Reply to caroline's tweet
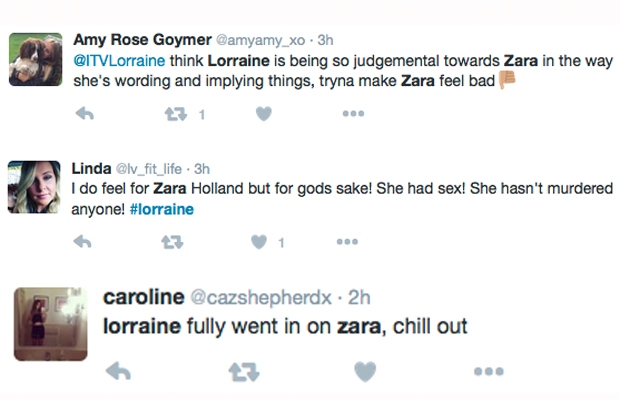This screenshot has width=620, height=400. pyautogui.click(x=118, y=371)
